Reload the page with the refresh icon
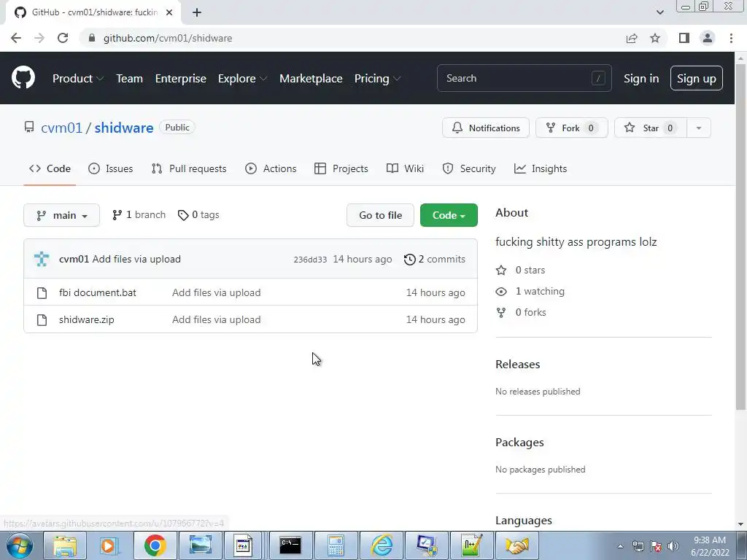Image resolution: width=747 pixels, height=560 pixels. [x=63, y=38]
